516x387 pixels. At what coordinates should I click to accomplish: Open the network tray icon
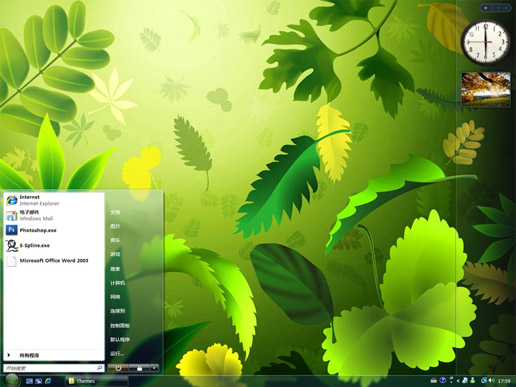tap(484, 380)
